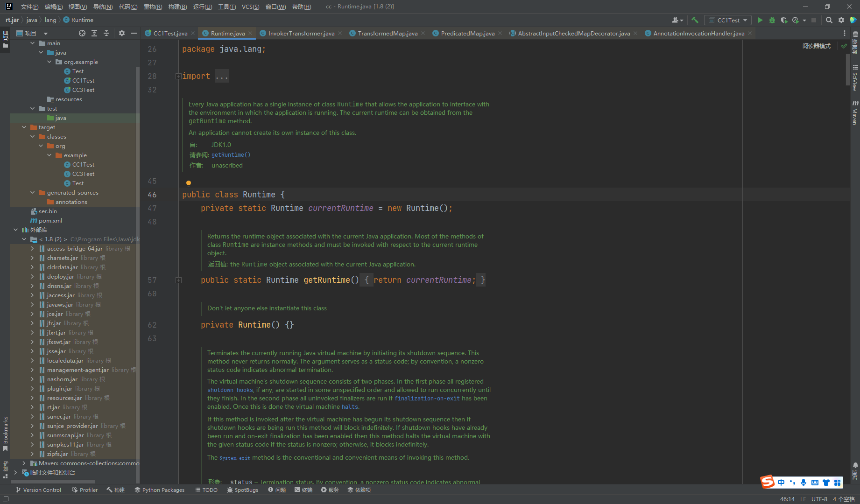Expand charsets.jar library node

pyautogui.click(x=33, y=258)
